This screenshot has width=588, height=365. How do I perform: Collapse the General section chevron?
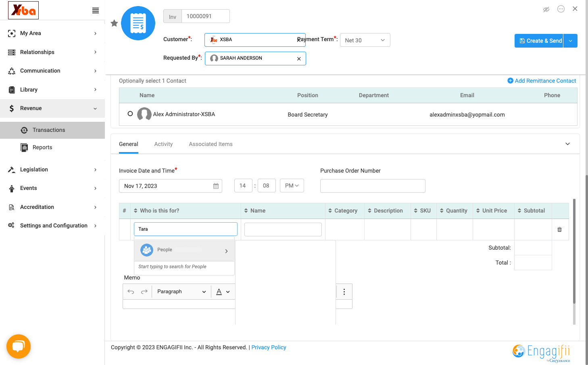(x=567, y=144)
